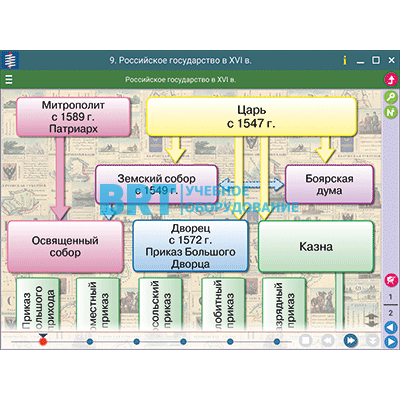Click the green bar subtitle 'Российское государство в XVI в.'
400x400 pixels.
click(x=180, y=80)
